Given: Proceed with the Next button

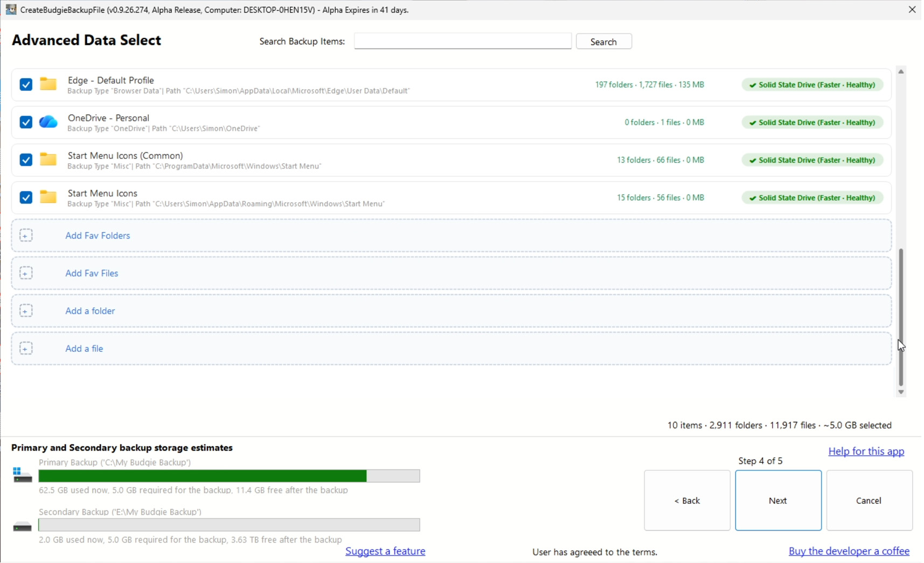Looking at the screenshot, I should pyautogui.click(x=778, y=501).
